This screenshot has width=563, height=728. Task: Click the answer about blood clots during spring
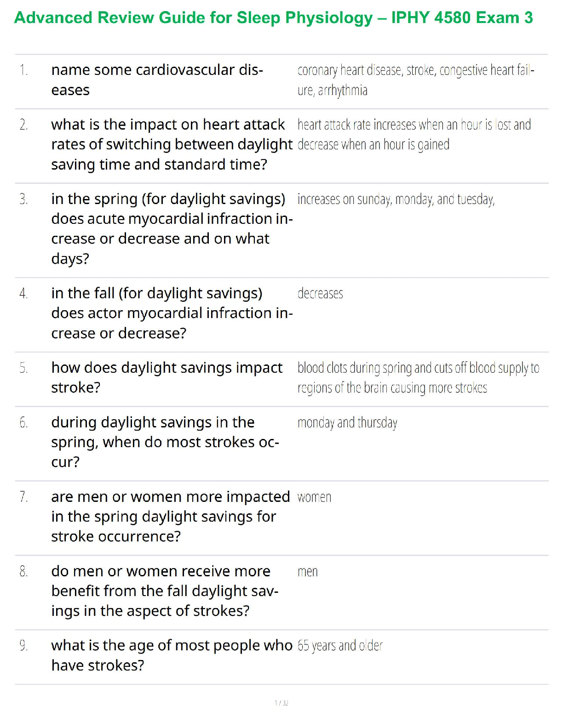click(418, 378)
